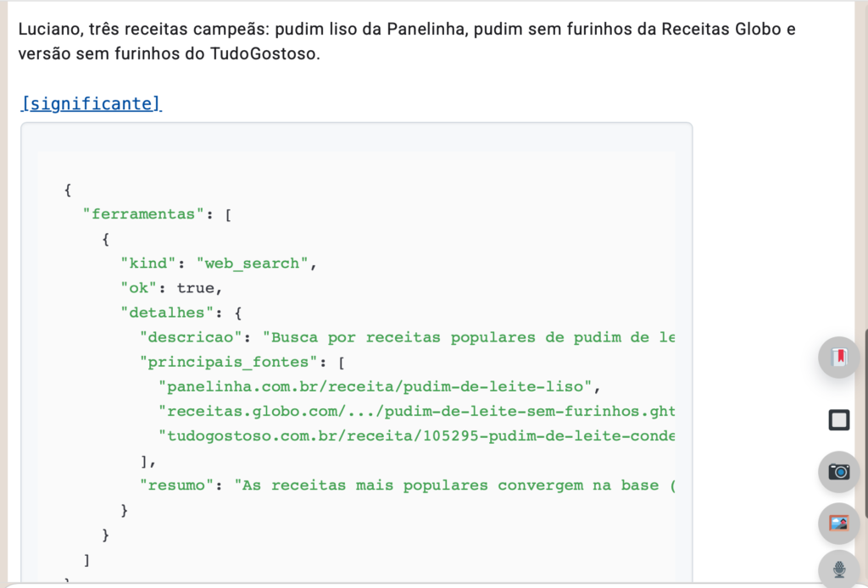868x588 pixels.
Task: Click the red bookmark notebook floating button
Action: point(838,357)
